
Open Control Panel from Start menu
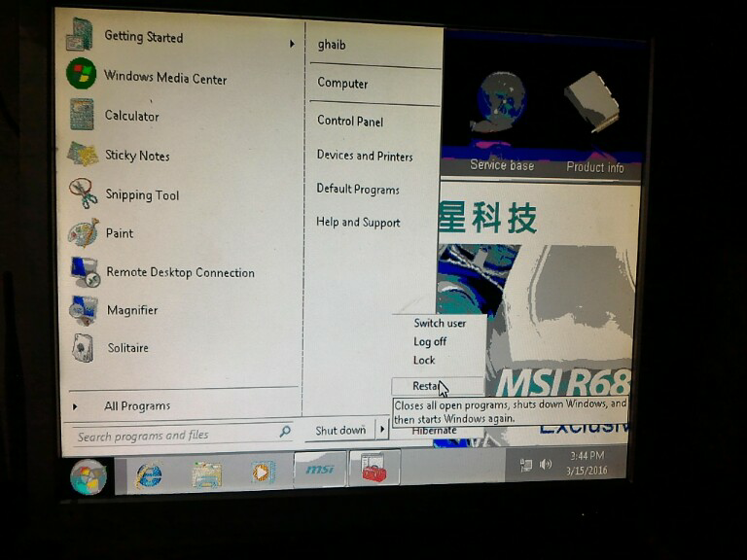[350, 121]
